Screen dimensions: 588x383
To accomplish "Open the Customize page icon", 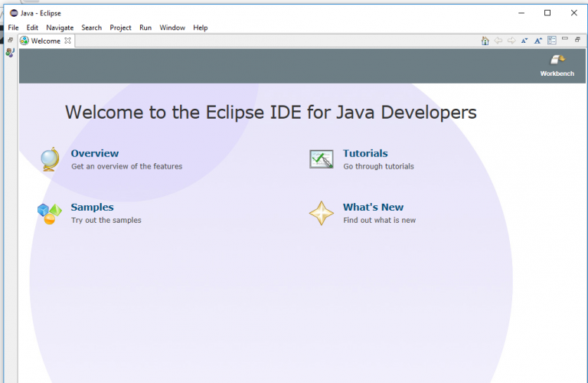I will click(551, 41).
